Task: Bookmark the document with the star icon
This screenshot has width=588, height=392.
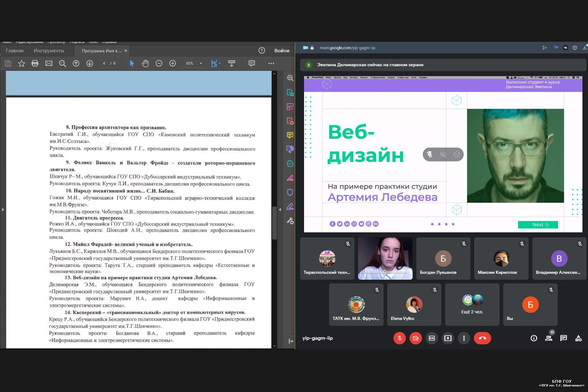Action: pyautogui.click(x=21, y=63)
